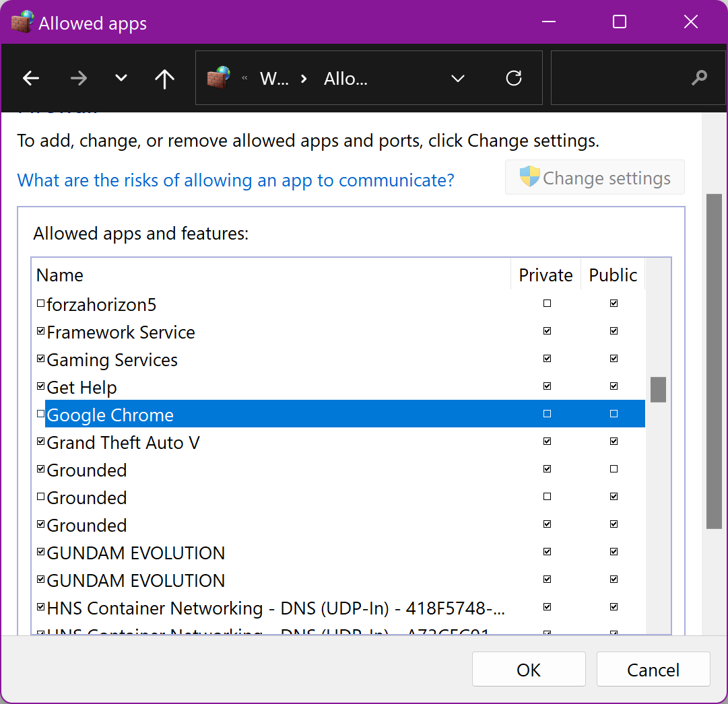The height and width of the screenshot is (704, 728).
Task: Uncheck the Framework Service name checkbox
Action: 41,331
